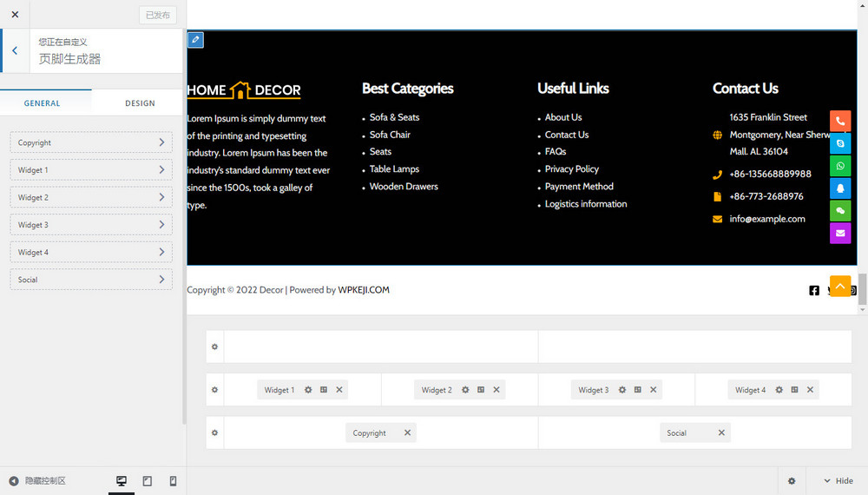Click the floating WeChat icon
The height and width of the screenshot is (495, 868).
(x=840, y=211)
